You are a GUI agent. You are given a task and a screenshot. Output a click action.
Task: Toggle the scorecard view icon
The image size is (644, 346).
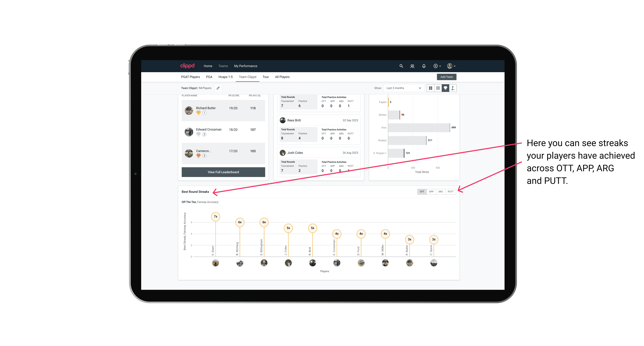(x=453, y=88)
